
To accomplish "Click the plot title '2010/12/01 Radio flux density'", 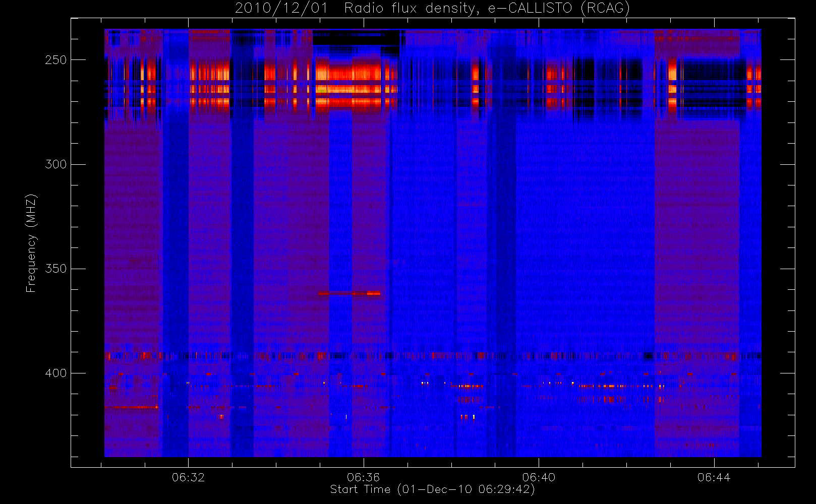I will [432, 9].
